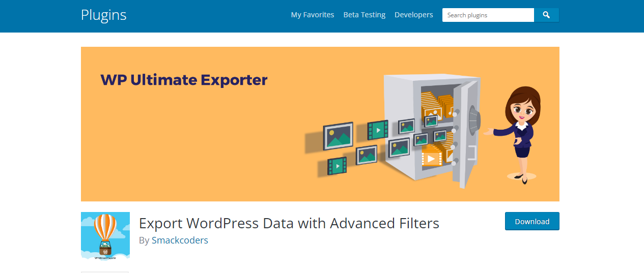Open My Favorites in the header
Screen dimensions: 644x273
pyautogui.click(x=313, y=15)
